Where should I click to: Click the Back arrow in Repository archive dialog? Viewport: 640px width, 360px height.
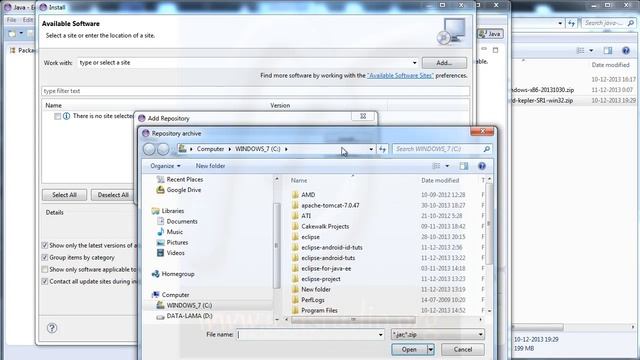(x=149, y=149)
